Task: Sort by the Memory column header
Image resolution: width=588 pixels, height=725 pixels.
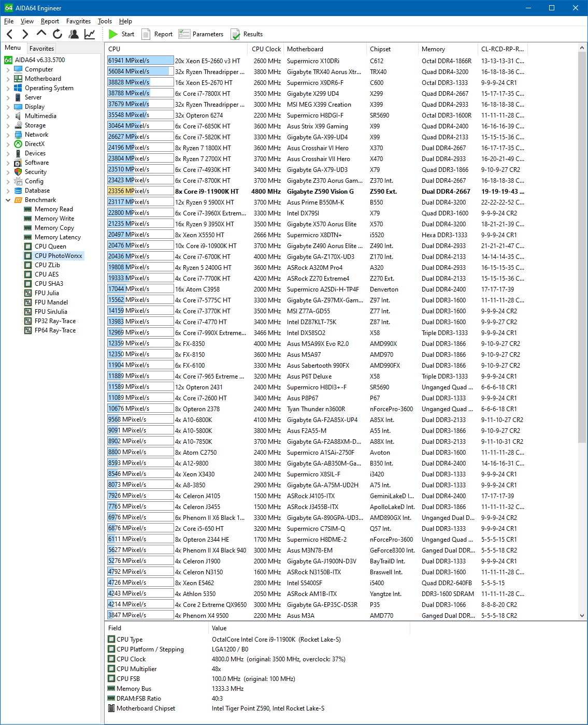Action: 448,49
